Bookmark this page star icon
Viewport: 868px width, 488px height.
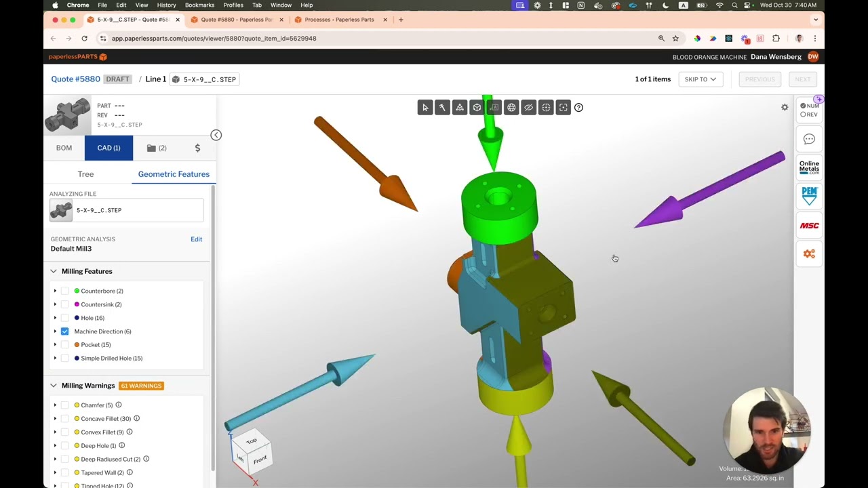click(x=675, y=39)
